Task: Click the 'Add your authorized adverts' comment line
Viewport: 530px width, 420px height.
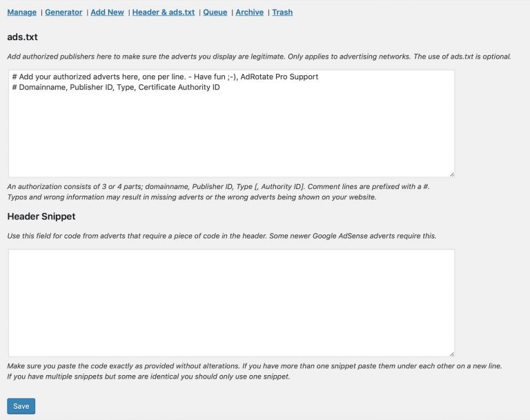Action: [165, 77]
